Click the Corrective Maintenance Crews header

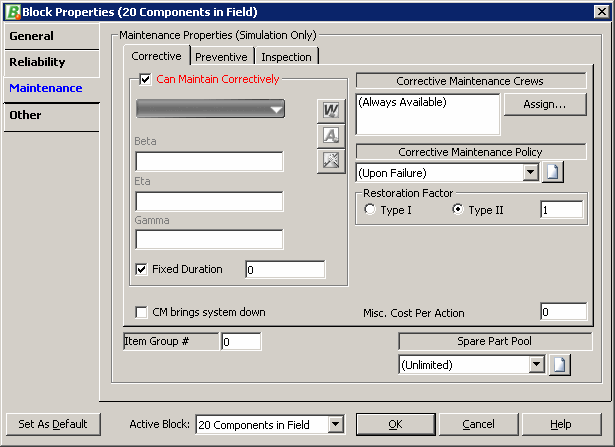[471, 81]
